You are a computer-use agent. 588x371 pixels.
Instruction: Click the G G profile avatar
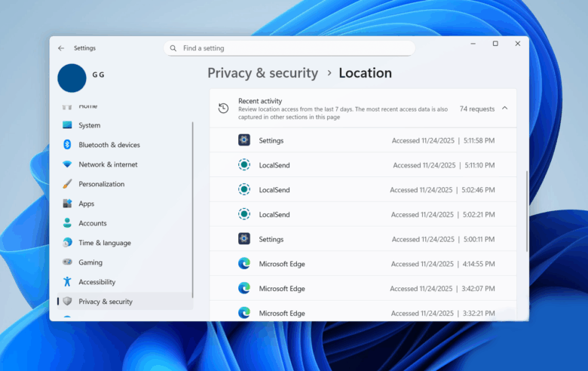pos(72,78)
